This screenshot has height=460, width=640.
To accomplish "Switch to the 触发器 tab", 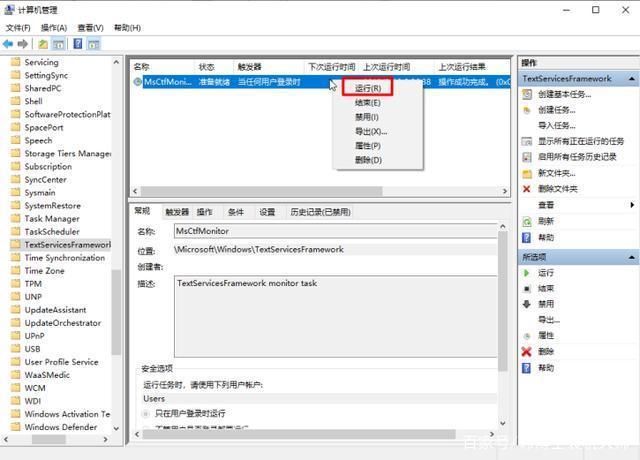I will tap(177, 212).
